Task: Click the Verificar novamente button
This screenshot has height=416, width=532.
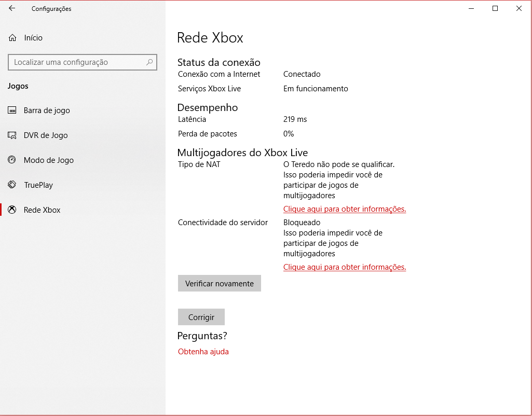Action: pos(220,283)
